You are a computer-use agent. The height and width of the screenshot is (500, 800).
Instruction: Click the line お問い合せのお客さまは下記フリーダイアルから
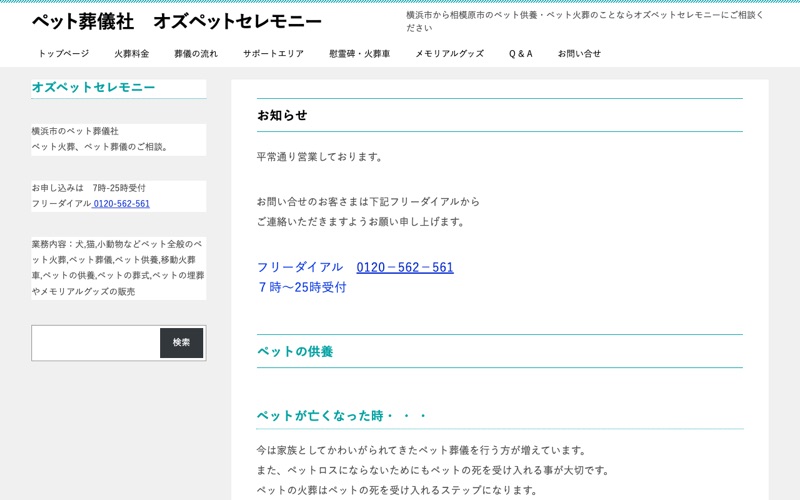(x=368, y=202)
